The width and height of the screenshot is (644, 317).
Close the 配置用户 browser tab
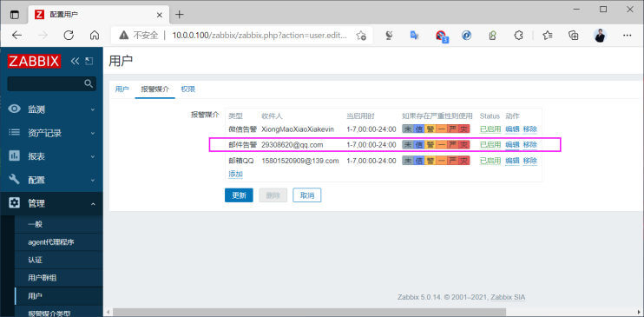pos(160,15)
